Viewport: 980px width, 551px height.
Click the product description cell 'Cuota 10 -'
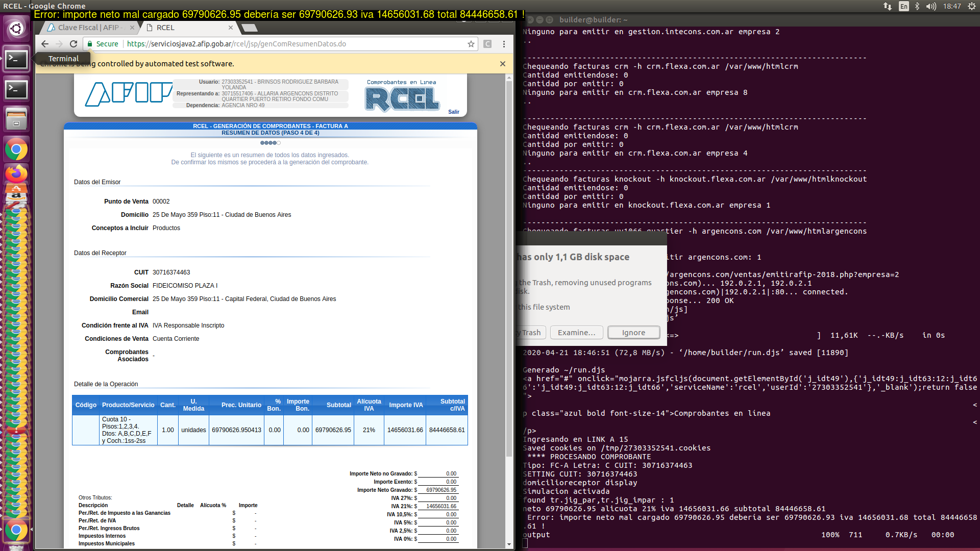128,430
